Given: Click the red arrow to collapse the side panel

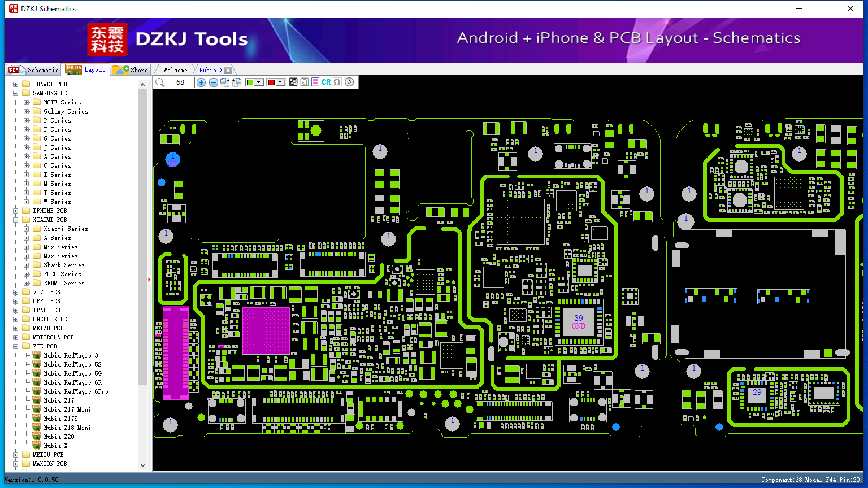Looking at the screenshot, I should coord(149,279).
